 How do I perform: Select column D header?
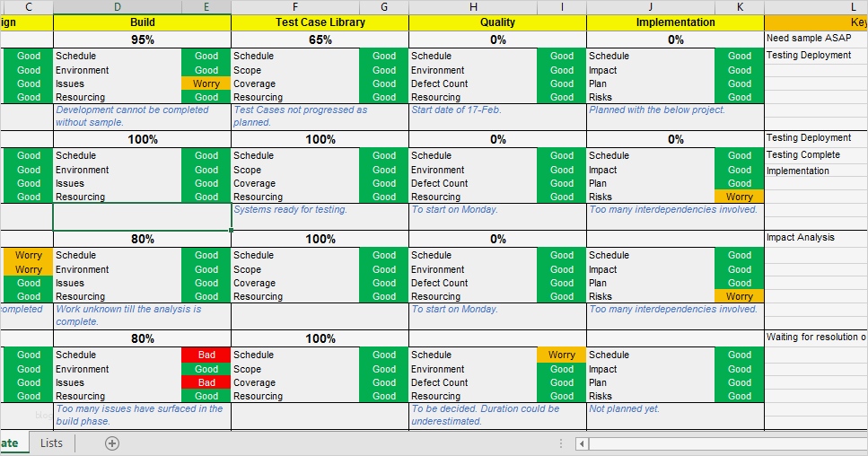tap(118, 7)
